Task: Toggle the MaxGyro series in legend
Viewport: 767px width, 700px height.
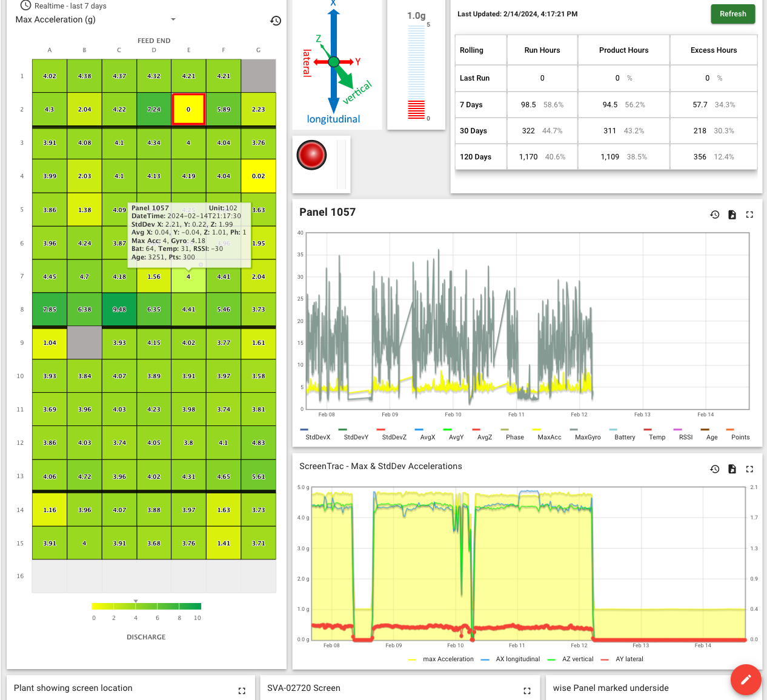Action: point(587,437)
